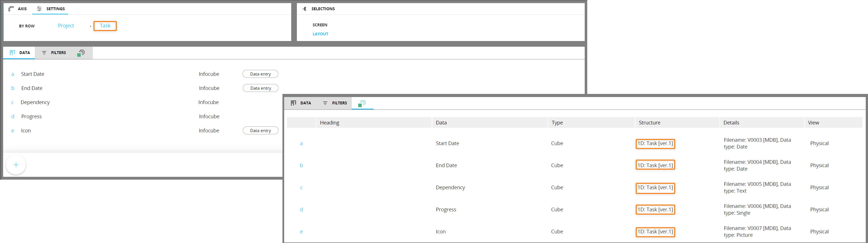Select block letter a in left data list
The image size is (868, 243).
coord(13,74)
